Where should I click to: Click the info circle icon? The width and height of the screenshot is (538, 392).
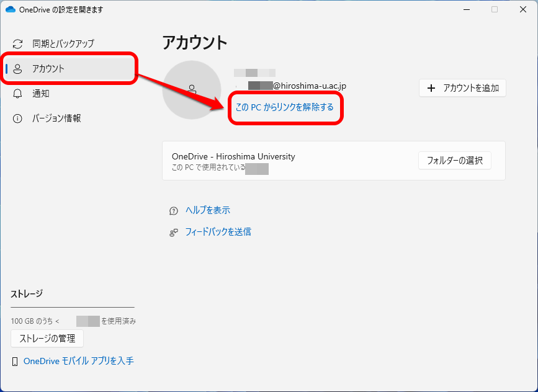pyautogui.click(x=17, y=118)
